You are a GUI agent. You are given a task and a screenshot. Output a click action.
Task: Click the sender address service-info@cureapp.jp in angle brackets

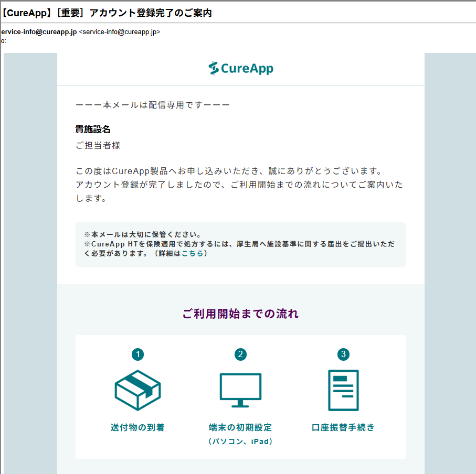coord(120,32)
